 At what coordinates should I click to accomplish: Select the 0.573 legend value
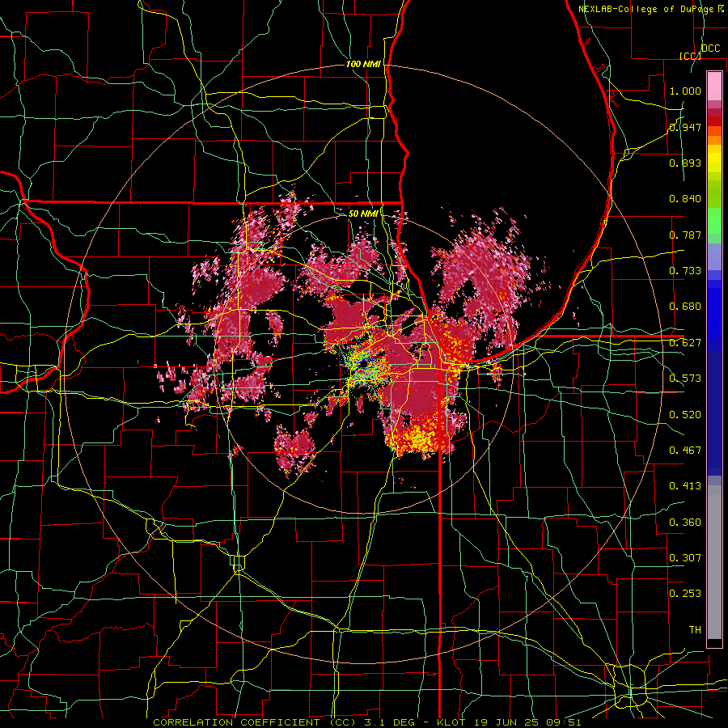pyautogui.click(x=685, y=379)
